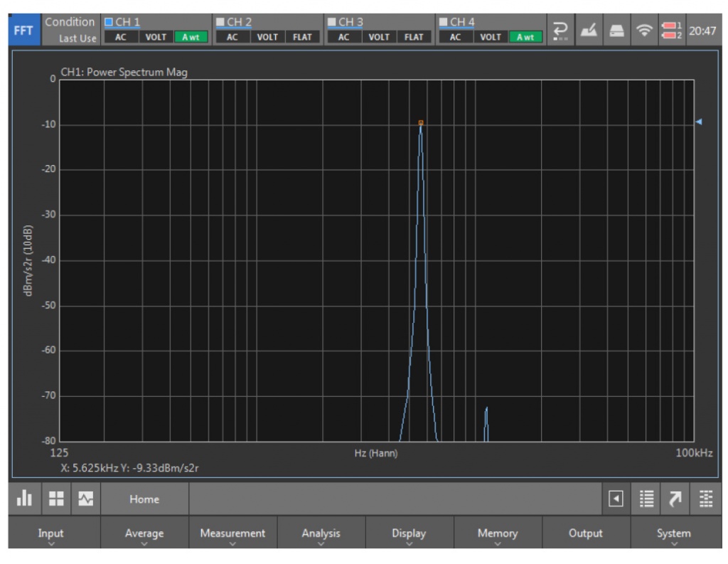This screenshot has height=564, width=728.
Task: Open the list view icon
Action: 646,499
